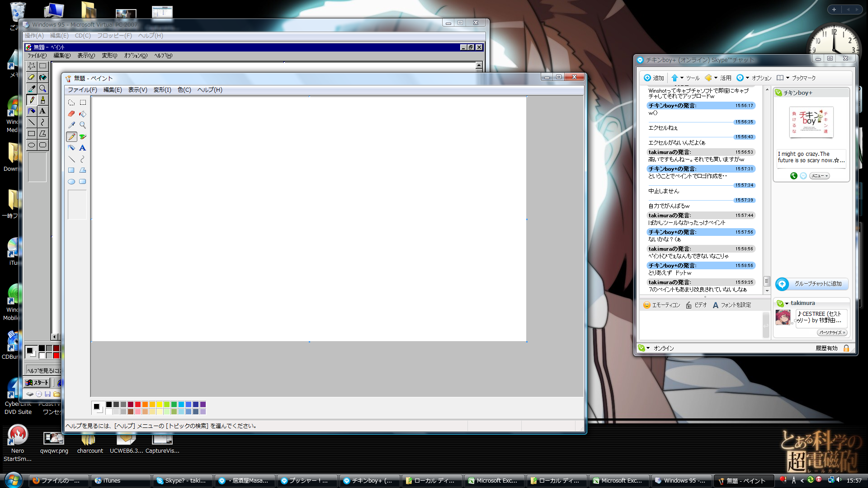Select the brush tool in Vista Paint
Viewport: 868px width, 488px height.
(x=83, y=136)
